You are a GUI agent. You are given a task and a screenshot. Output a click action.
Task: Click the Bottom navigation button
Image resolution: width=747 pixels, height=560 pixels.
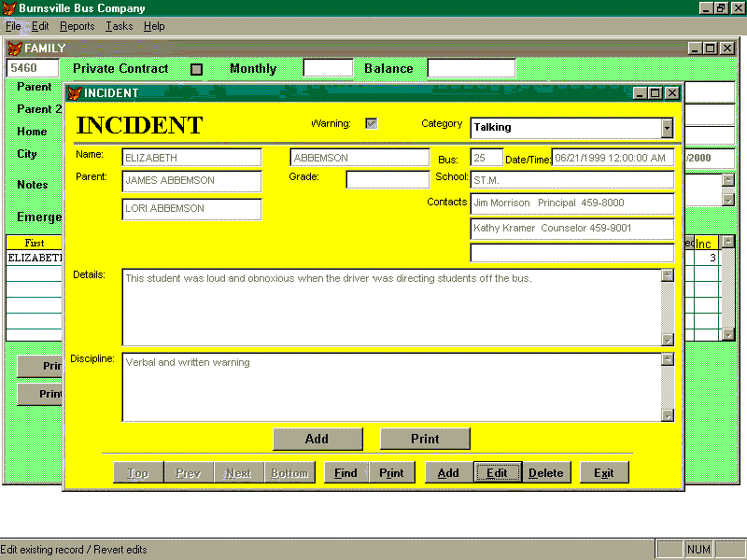[x=289, y=473]
